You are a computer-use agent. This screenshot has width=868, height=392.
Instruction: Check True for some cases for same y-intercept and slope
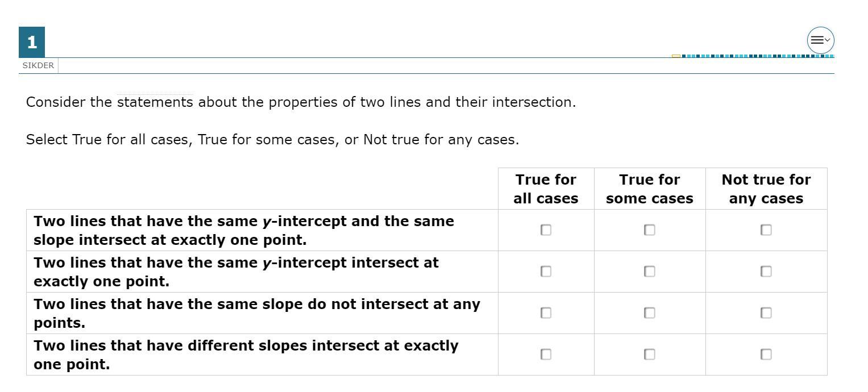tap(649, 230)
